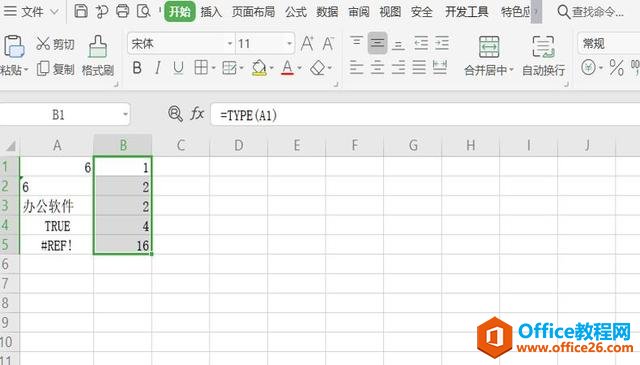This screenshot has width=640, height=365.
Task: Open the font size dropdown arrow
Action: (289, 43)
